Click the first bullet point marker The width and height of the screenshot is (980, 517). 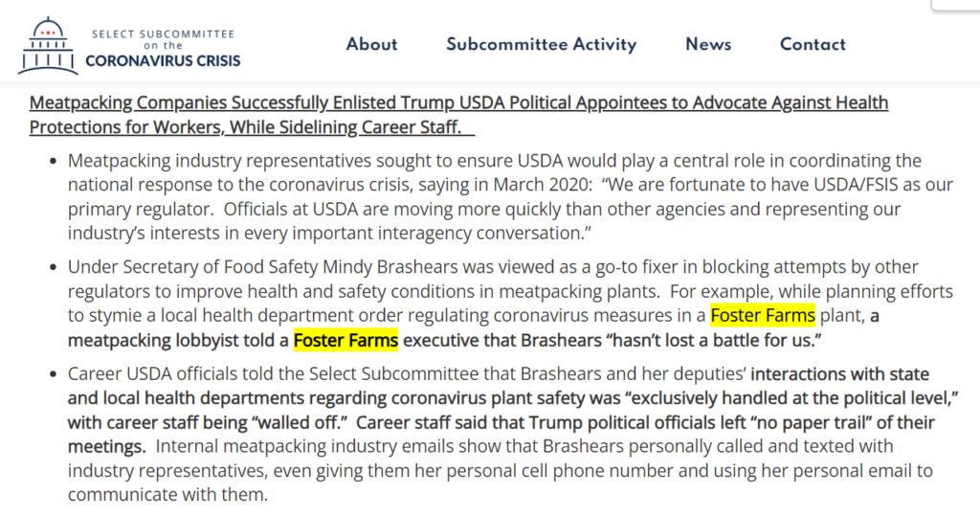pyautogui.click(x=53, y=161)
